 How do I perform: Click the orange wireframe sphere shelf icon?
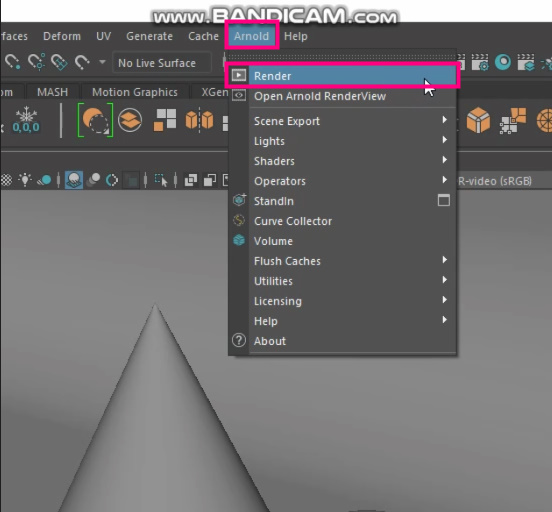[544, 121]
